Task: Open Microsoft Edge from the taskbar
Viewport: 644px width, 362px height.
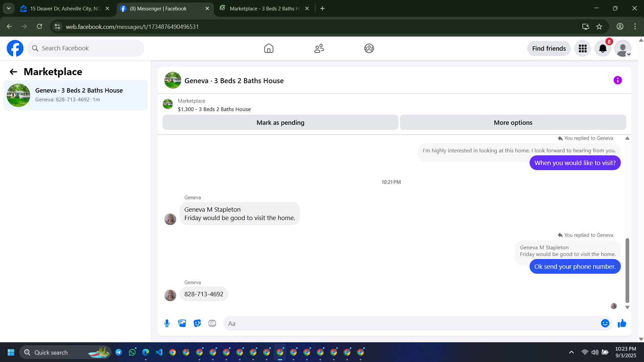Action: coord(146,352)
